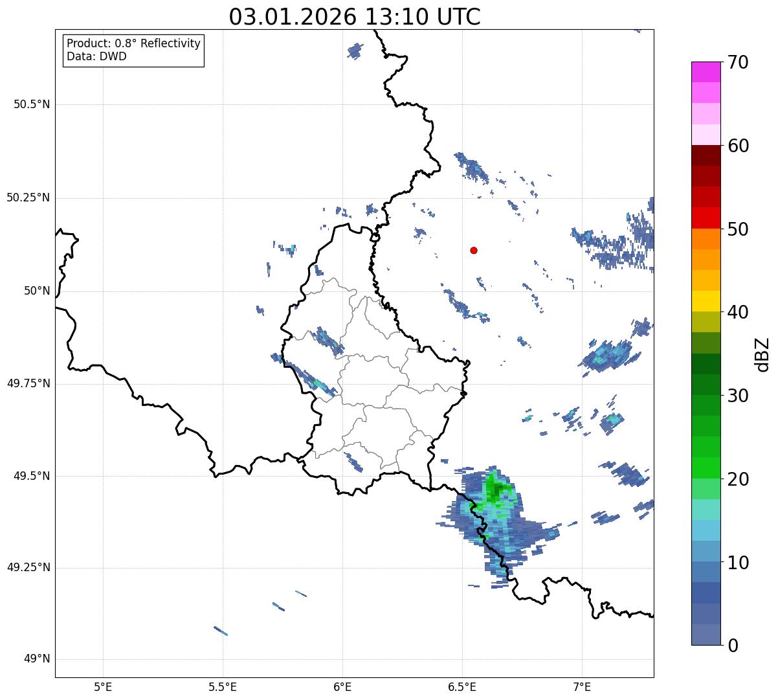Click the 7°E longitude label
The width and height of the screenshot is (778, 700).
coord(582,686)
